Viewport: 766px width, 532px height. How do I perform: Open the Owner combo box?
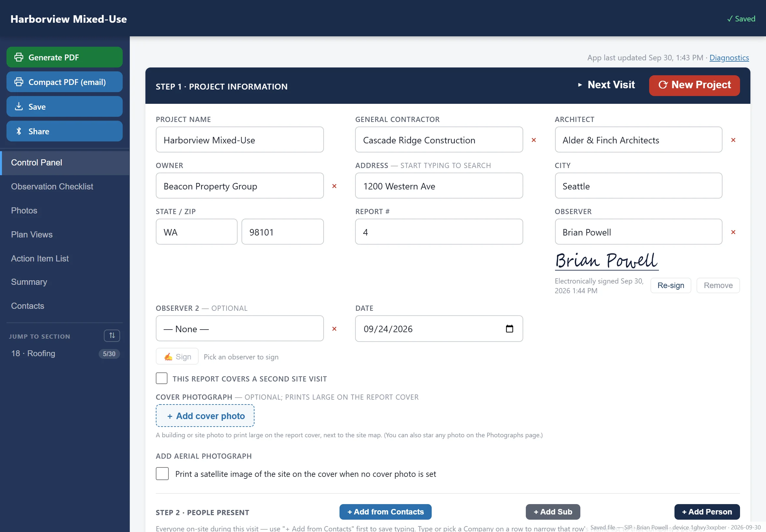click(240, 186)
